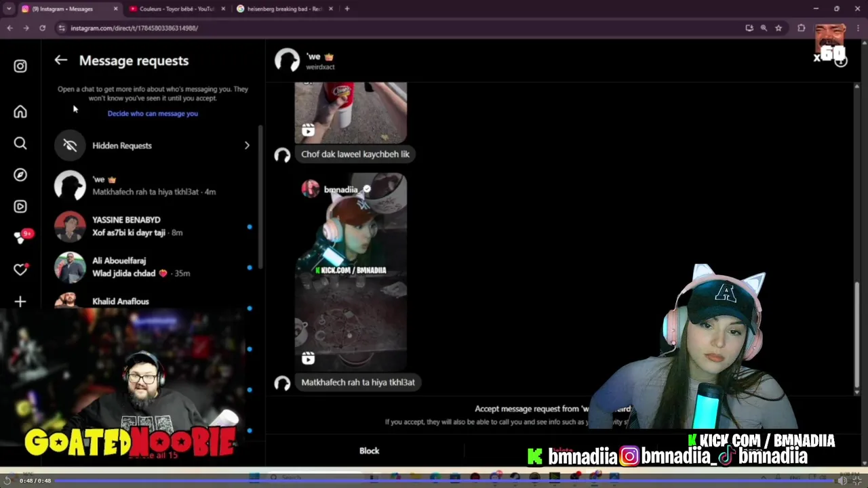
Task: Close the heisenberg breaking bad tab
Action: coord(331,9)
